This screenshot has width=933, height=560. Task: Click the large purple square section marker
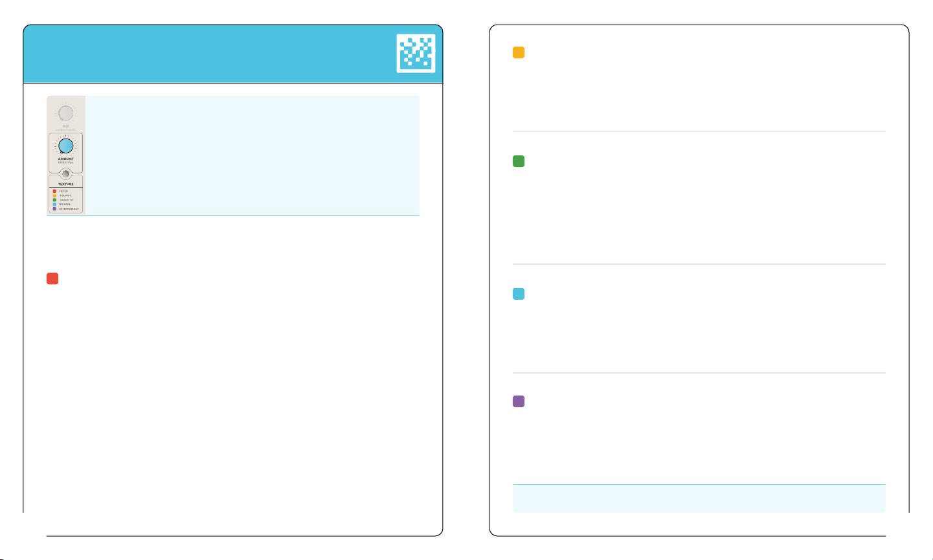pos(519,401)
